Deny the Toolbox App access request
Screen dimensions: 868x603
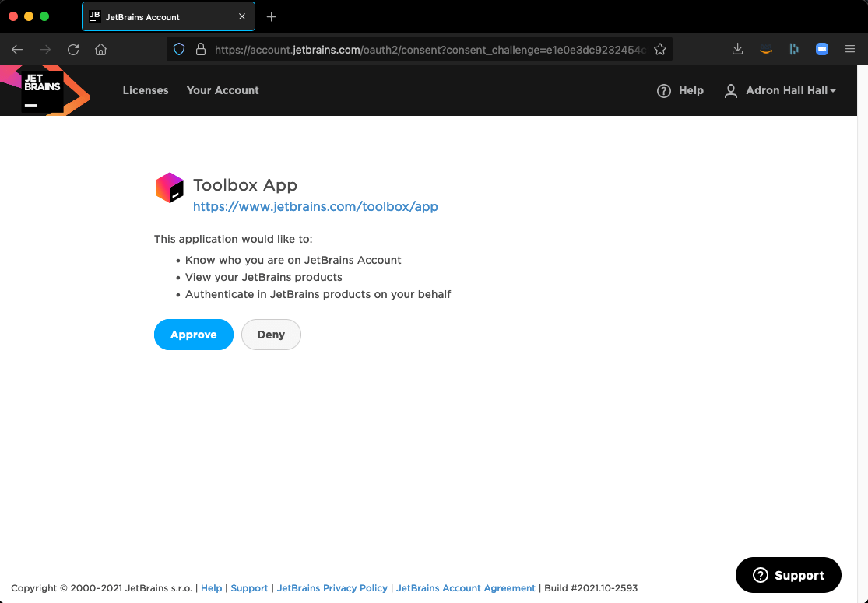pos(271,335)
